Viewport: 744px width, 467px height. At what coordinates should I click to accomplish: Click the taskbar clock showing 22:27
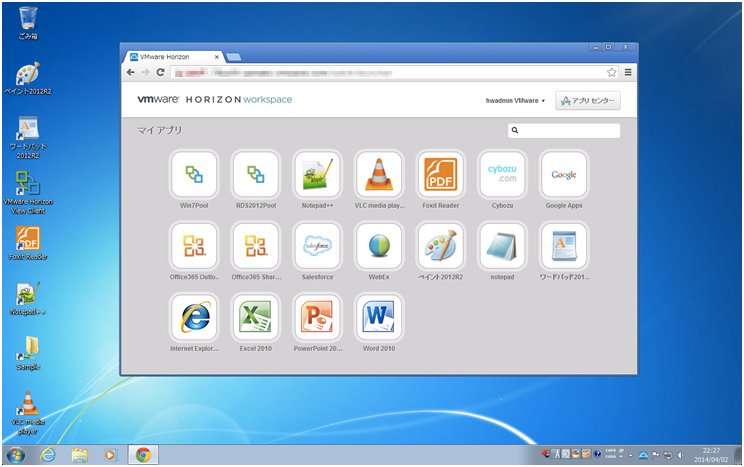click(x=711, y=455)
